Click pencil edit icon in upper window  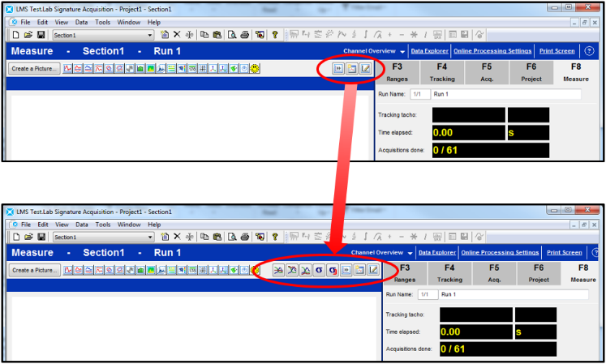click(365, 69)
